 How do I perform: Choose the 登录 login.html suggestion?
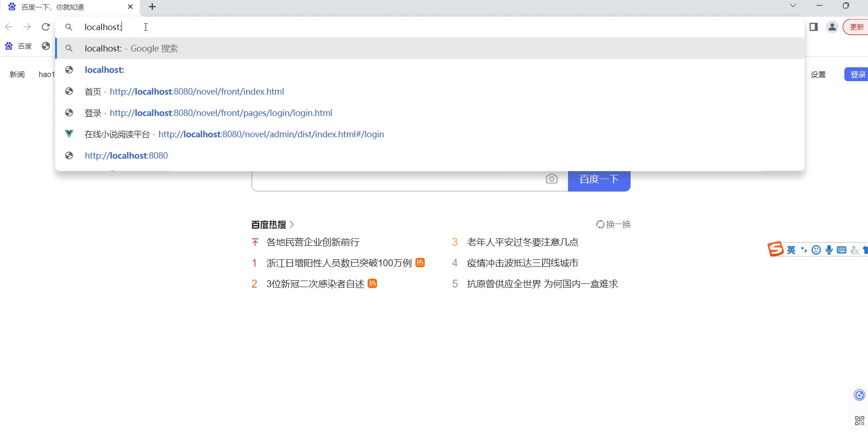[x=430, y=113]
